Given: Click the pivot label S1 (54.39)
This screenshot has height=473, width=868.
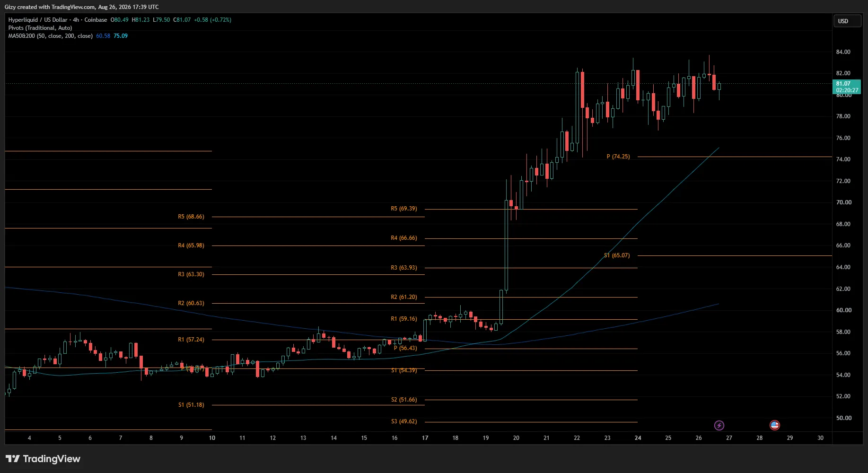Looking at the screenshot, I should pyautogui.click(x=404, y=370).
